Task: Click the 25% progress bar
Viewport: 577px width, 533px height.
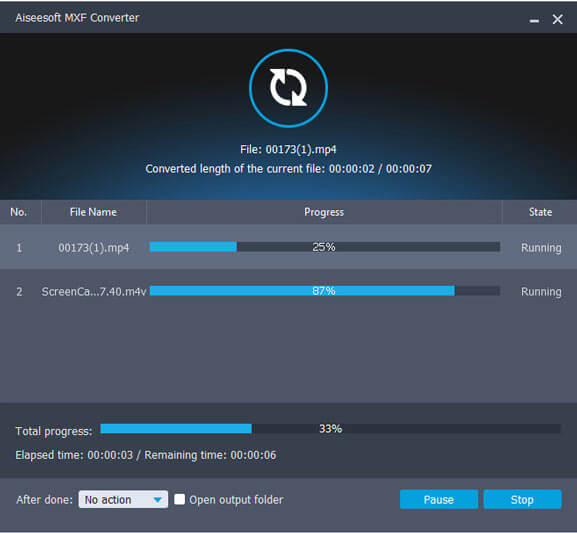Action: pyautogui.click(x=325, y=247)
